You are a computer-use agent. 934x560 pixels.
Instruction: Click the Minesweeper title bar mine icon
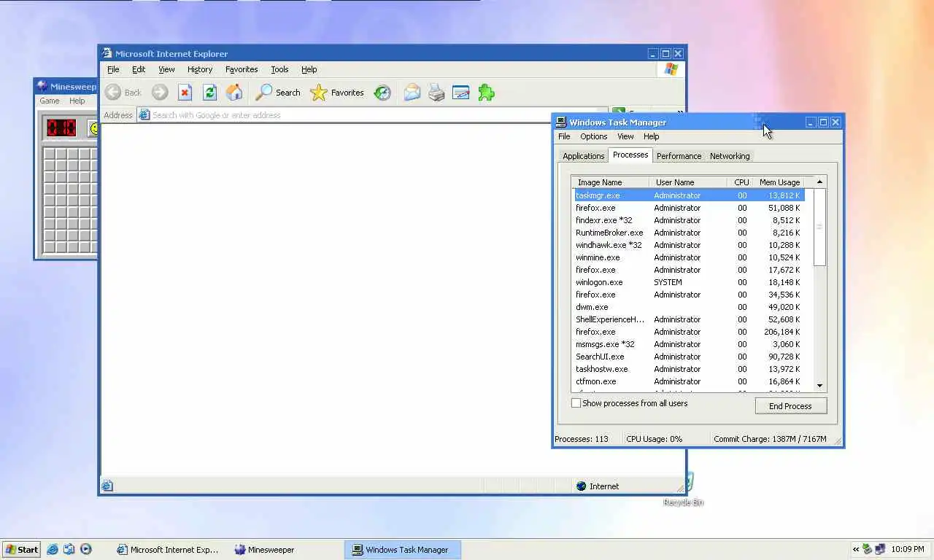(42, 86)
